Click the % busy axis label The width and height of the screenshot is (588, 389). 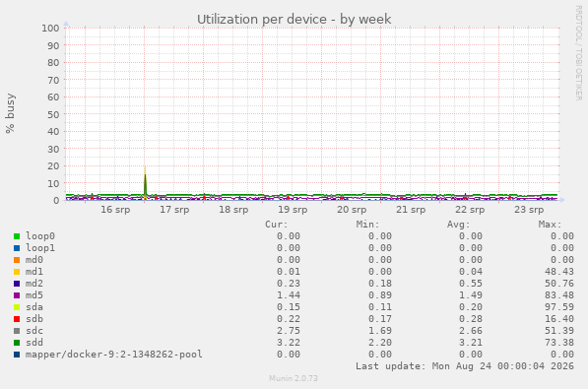click(x=10, y=113)
